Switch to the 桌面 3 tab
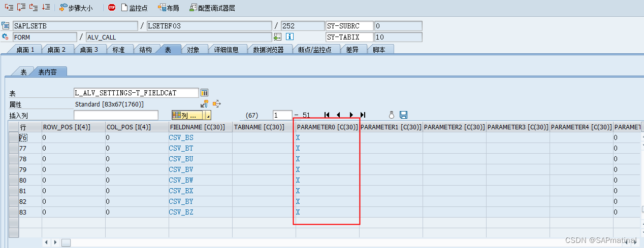 (88, 50)
